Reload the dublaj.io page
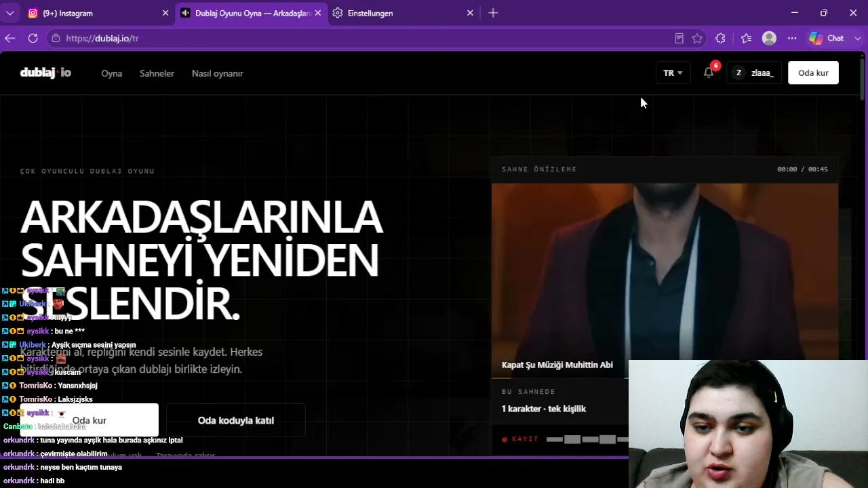 tap(33, 39)
